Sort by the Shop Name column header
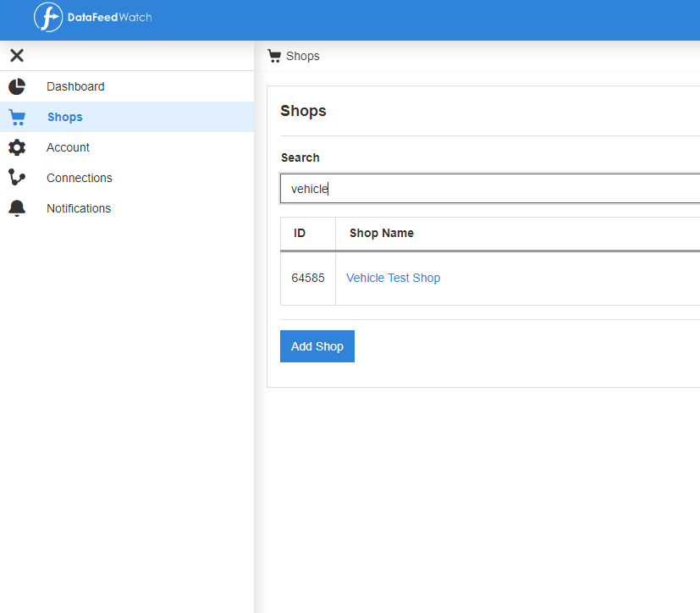 click(x=382, y=233)
